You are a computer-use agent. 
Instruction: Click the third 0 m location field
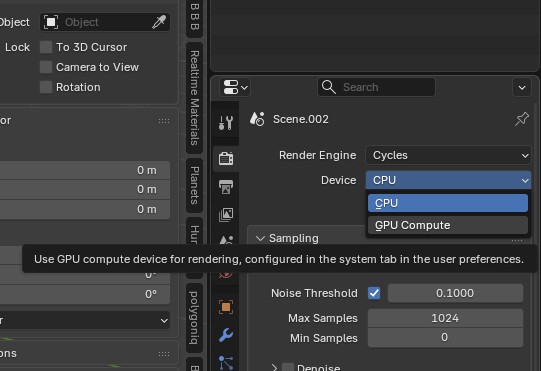[85, 209]
